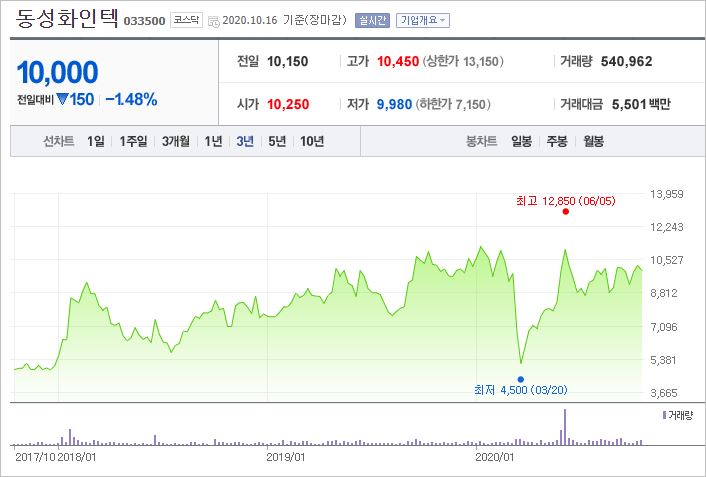Switch chart range to 1년
The height and width of the screenshot is (477, 706).
point(213,141)
